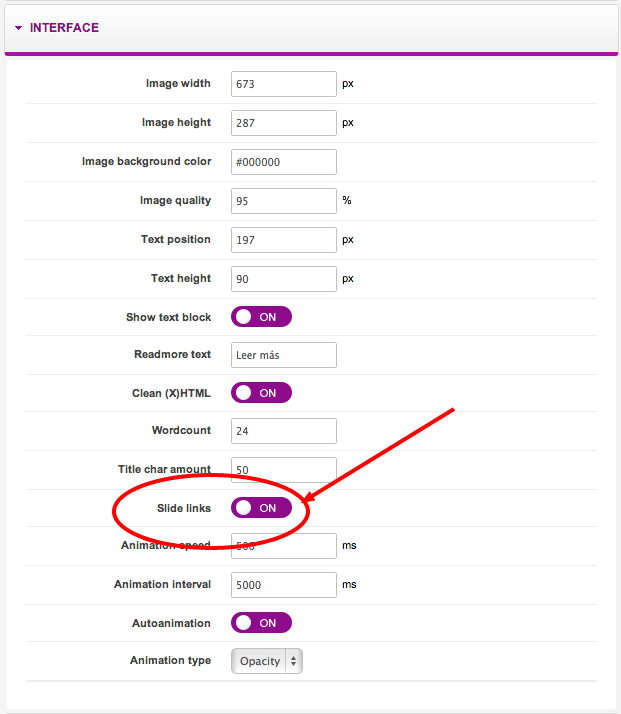Focus the Text height input box

click(284, 279)
